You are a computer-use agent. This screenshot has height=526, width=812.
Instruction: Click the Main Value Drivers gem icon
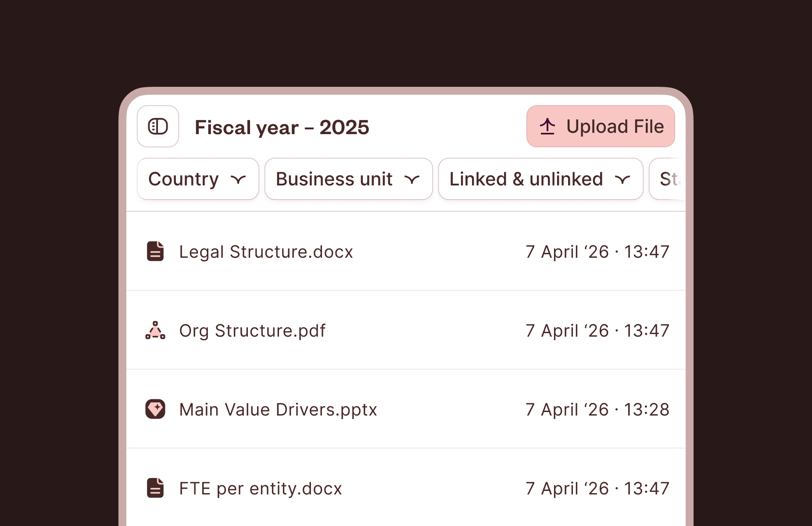tap(155, 409)
